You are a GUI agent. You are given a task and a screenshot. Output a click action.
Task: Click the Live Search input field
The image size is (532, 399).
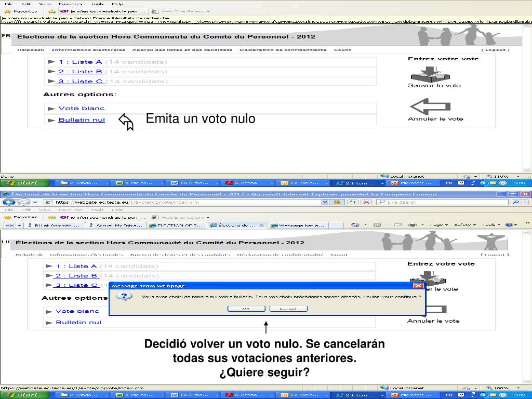coord(443,202)
